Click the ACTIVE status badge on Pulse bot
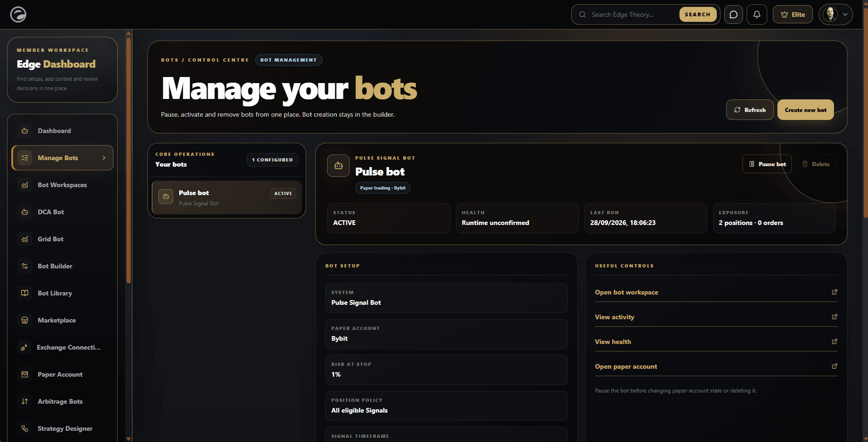The image size is (868, 442). coord(283,193)
